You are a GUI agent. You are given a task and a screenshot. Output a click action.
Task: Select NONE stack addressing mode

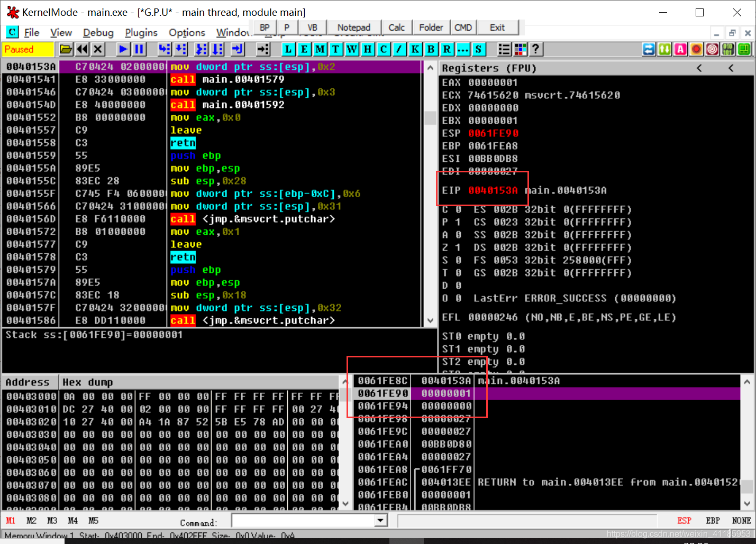click(x=741, y=521)
